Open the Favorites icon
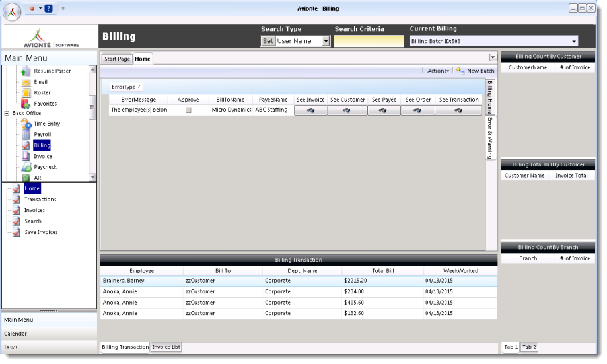 [x=26, y=104]
